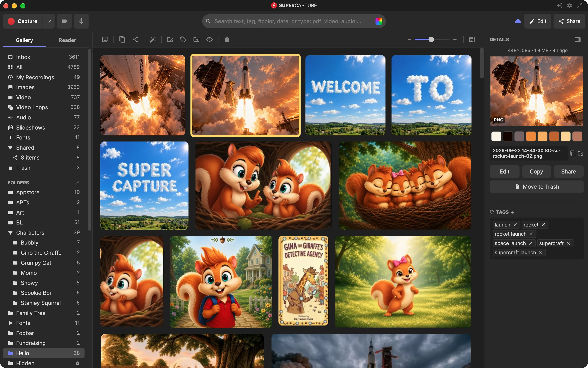The height and width of the screenshot is (368, 588).
Task: Start a video recording with the camera icon
Action: pyautogui.click(x=64, y=21)
